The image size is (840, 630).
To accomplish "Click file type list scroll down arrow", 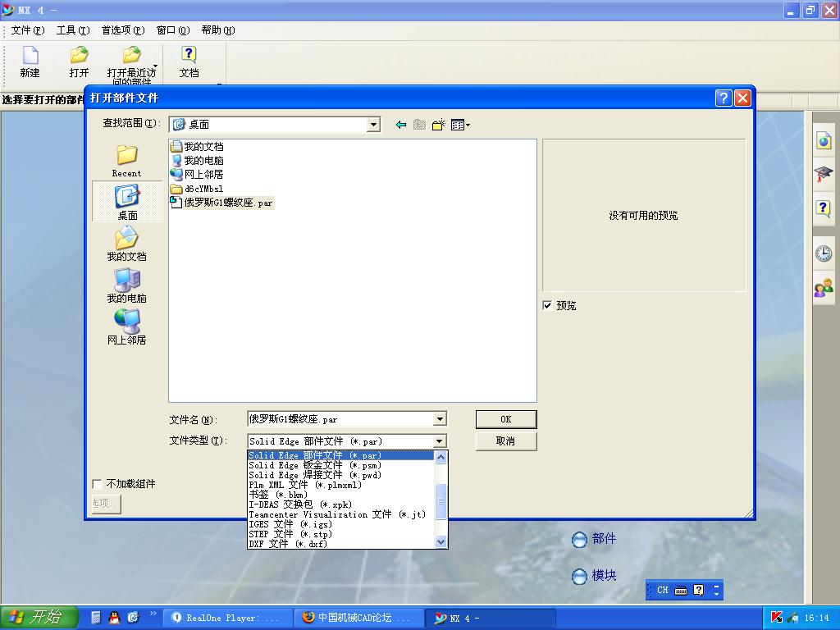I will [x=441, y=542].
